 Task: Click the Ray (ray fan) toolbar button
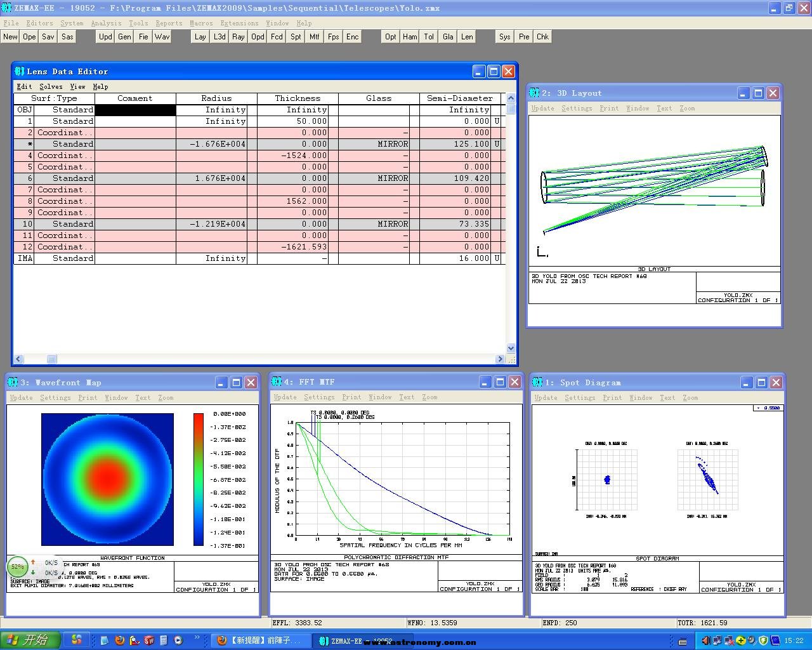[239, 37]
